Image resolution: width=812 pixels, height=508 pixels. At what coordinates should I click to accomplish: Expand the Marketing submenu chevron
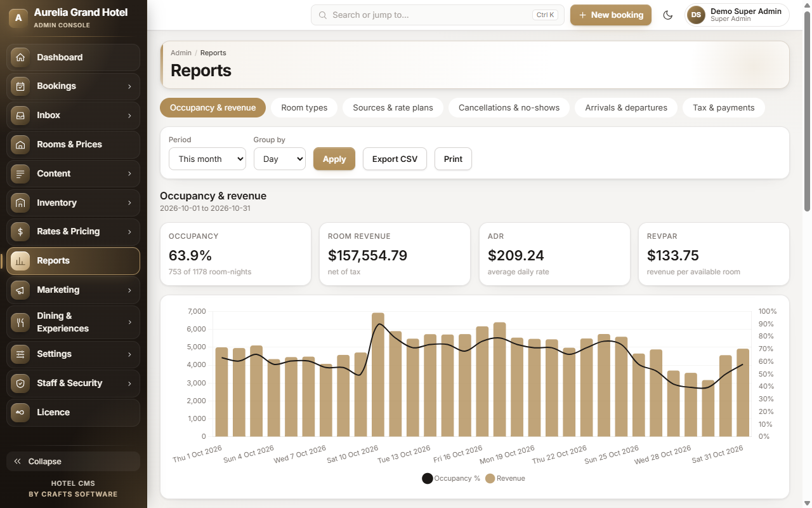[129, 290]
